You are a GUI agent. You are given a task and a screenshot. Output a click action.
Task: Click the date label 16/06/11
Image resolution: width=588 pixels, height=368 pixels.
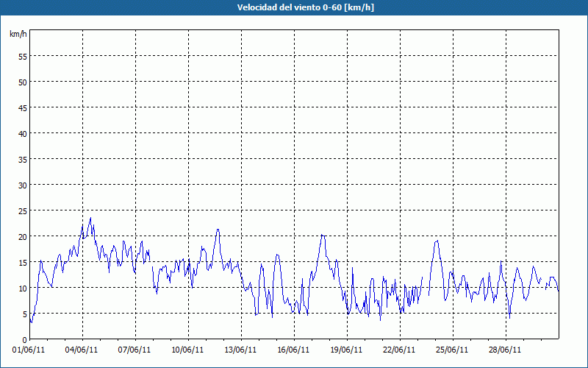[293, 350]
